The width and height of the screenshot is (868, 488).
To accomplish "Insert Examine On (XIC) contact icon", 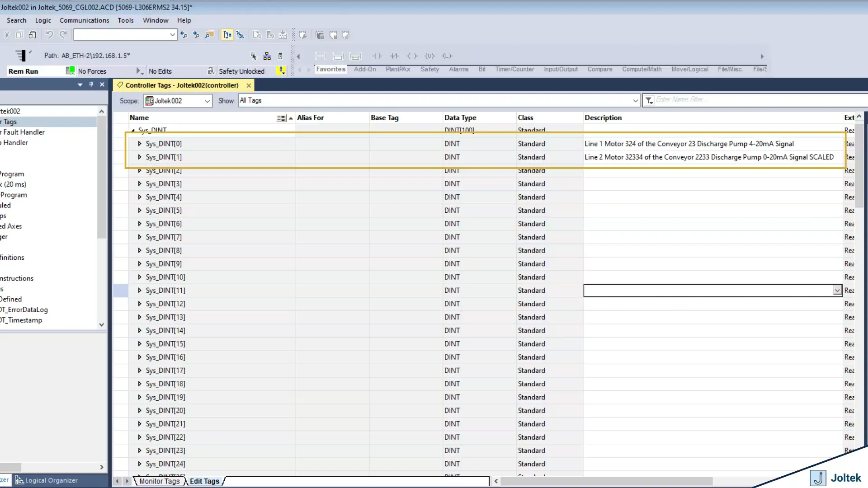I will 377,56.
